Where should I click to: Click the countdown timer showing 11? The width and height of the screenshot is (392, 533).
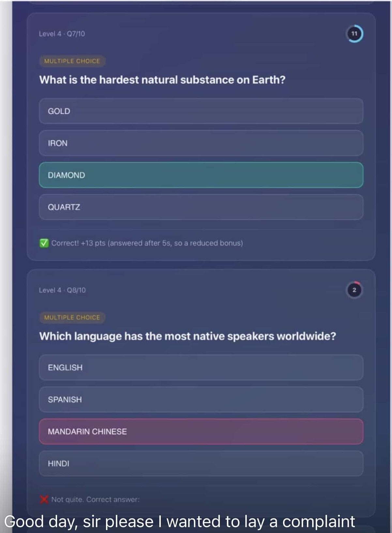point(354,34)
